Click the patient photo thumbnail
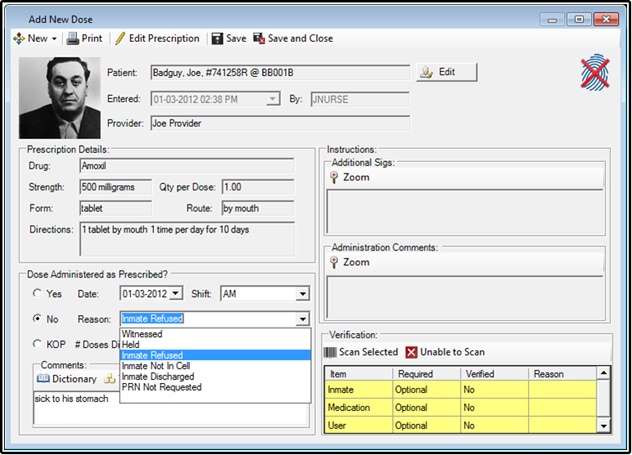 coord(60,96)
